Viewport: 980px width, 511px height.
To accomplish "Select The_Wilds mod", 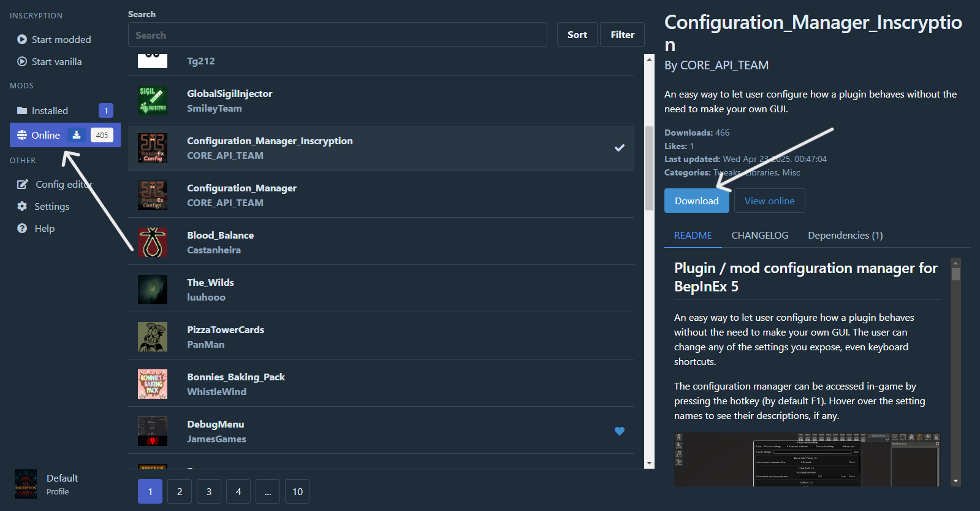I will click(x=381, y=290).
